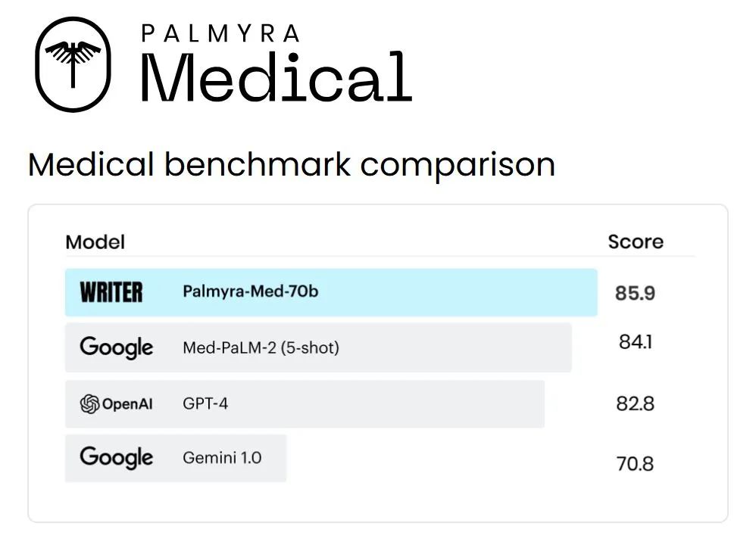Screen dimensions: 756x542
Task: Select the Med-PaLM-2 (5-shot) label
Action: click(x=261, y=348)
